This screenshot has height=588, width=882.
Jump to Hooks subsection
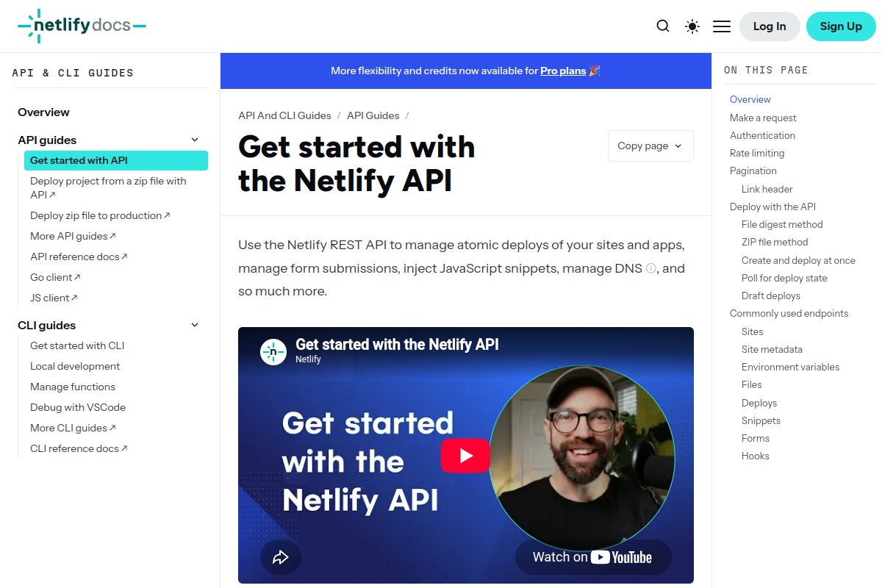756,456
